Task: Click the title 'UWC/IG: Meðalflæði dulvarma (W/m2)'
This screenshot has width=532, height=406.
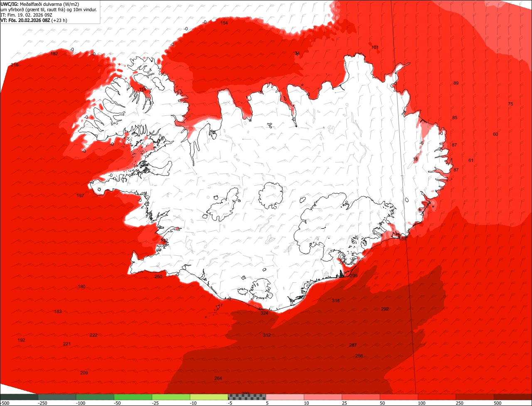Action: point(40,4)
